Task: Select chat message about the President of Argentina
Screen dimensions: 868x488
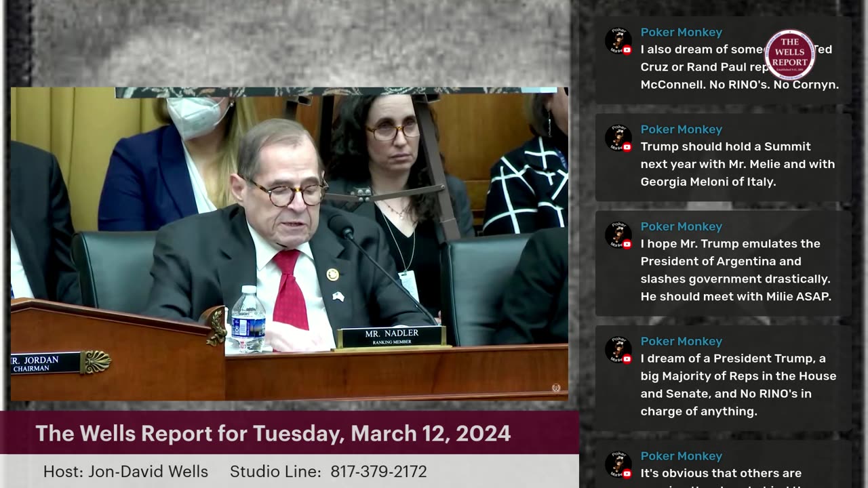Action: [723, 263]
